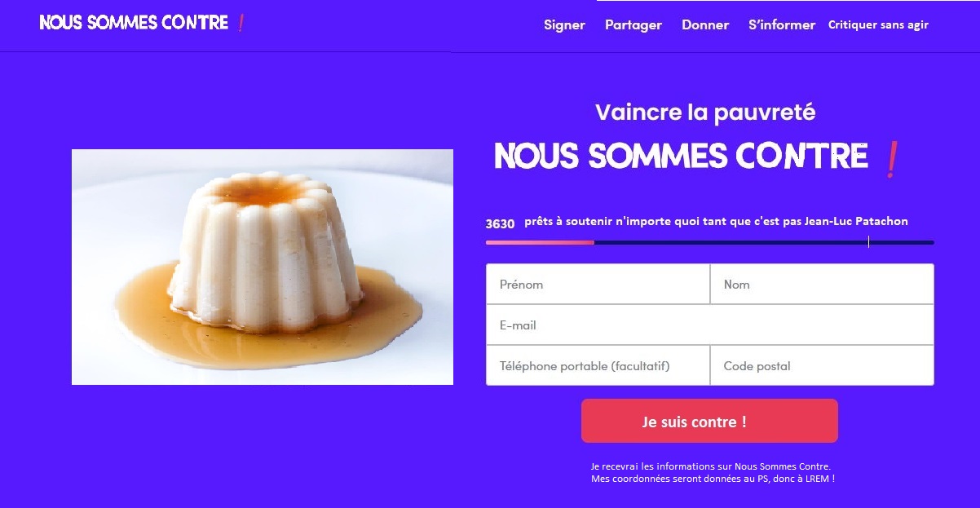Focus the Prénom input field

[x=598, y=284]
